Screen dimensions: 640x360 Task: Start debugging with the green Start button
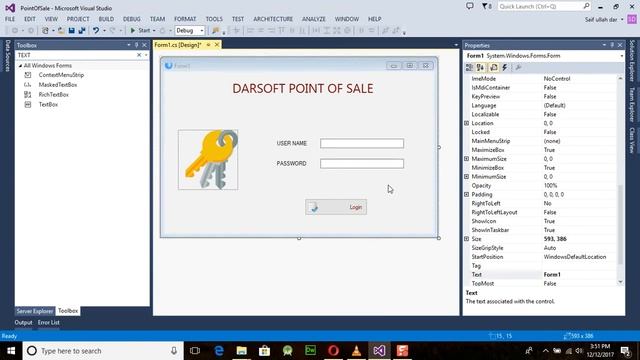click(140, 31)
